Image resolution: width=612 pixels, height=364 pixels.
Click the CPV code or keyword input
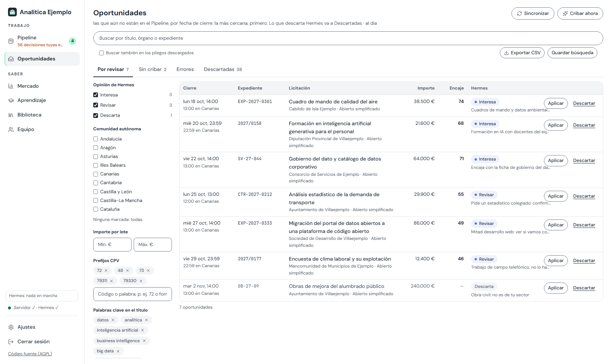pyautogui.click(x=133, y=294)
